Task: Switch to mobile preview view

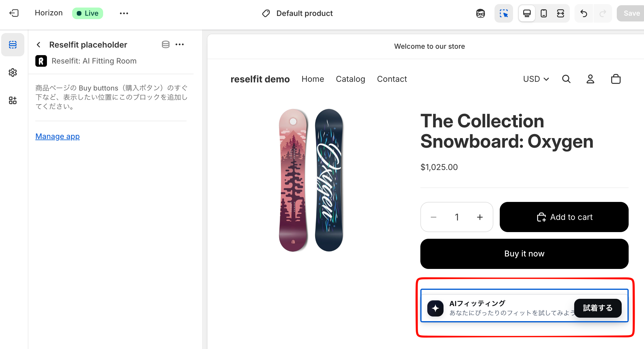Action: click(x=543, y=13)
